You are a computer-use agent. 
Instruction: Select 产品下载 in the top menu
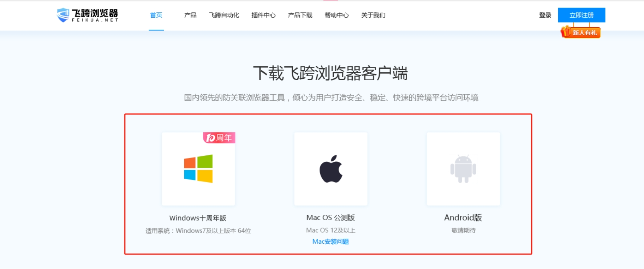coord(300,15)
